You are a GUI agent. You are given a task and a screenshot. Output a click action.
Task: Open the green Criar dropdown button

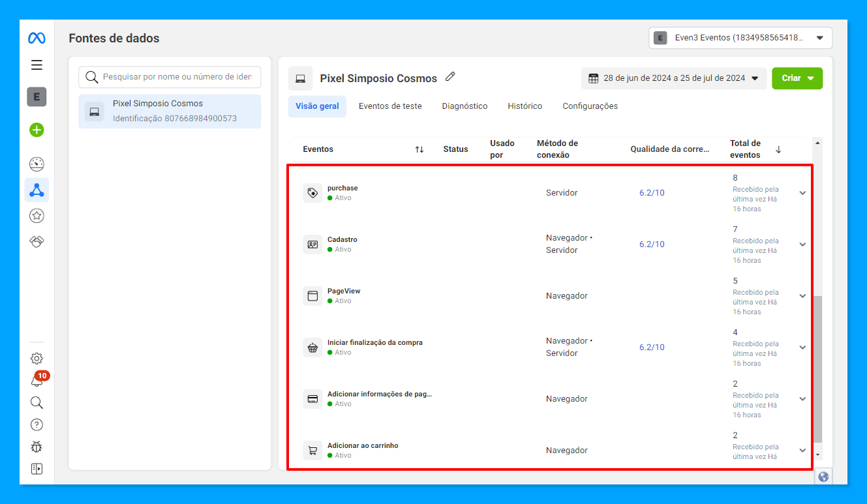[x=797, y=78]
